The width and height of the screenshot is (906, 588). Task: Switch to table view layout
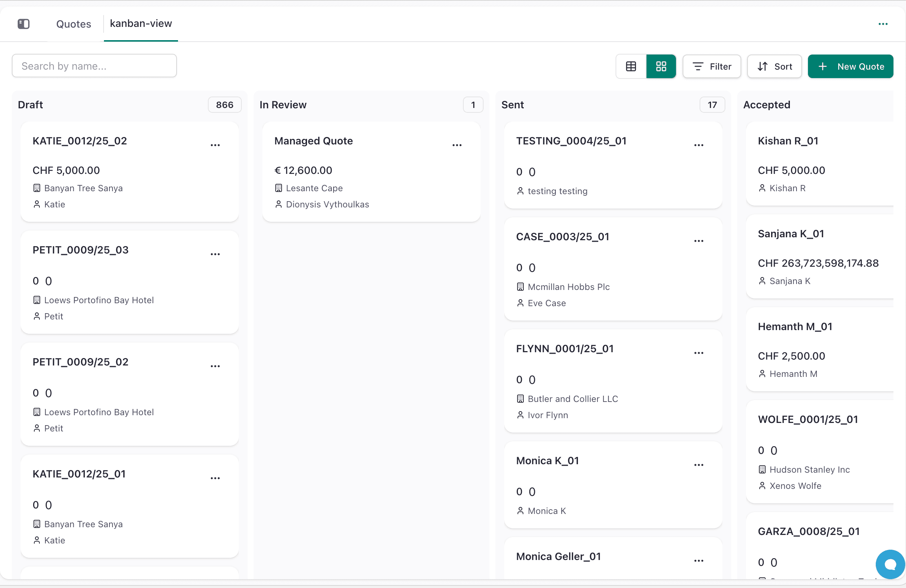[x=631, y=66]
